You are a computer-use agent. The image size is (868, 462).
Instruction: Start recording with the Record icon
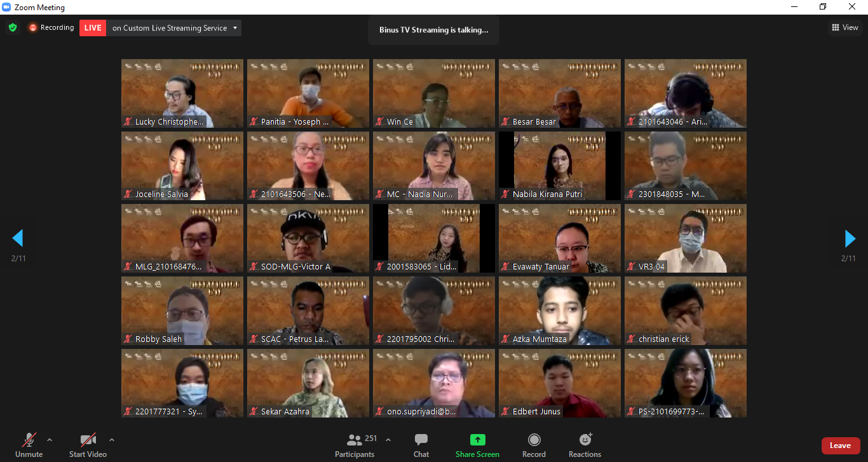[x=534, y=440]
